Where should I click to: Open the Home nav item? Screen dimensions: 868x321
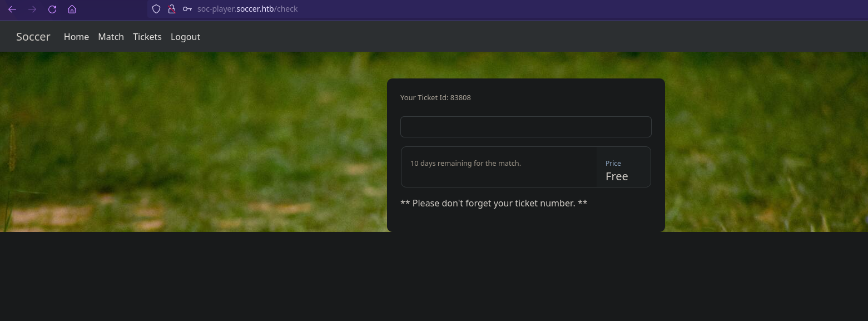pyautogui.click(x=76, y=37)
